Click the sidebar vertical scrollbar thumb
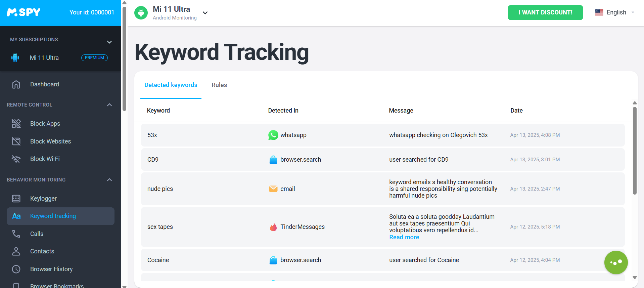644x288 pixels. [x=124, y=59]
